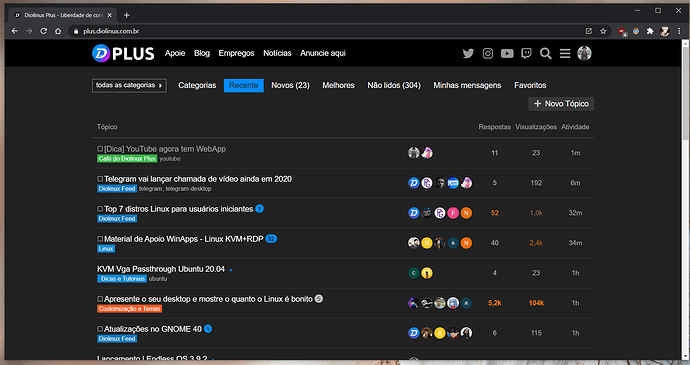Open topic KVM Vga Passthrough Ubuntu 20.04
The height and width of the screenshot is (365, 690).
[161, 269]
